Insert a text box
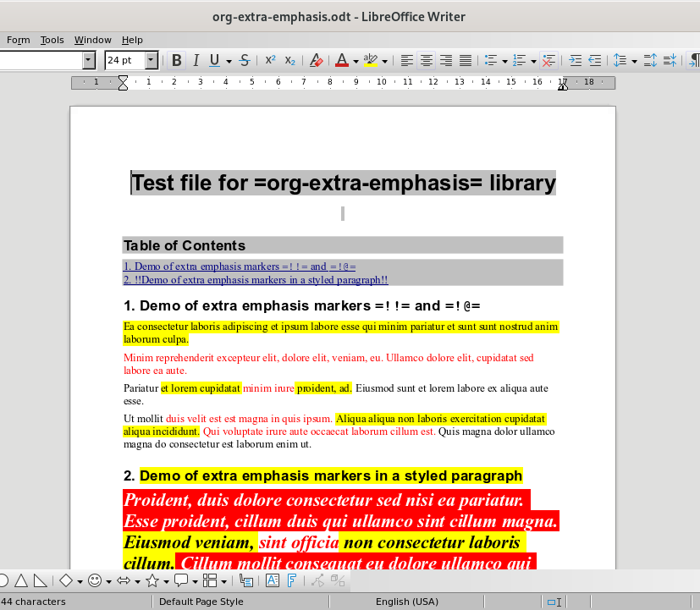The image size is (700, 610). click(x=273, y=580)
